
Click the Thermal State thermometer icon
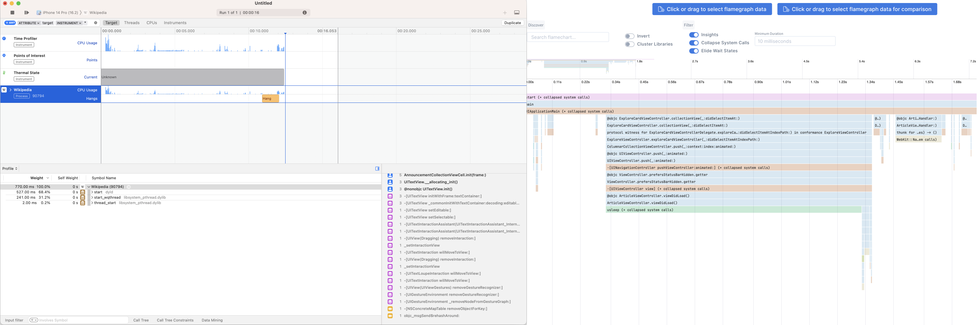click(x=4, y=72)
